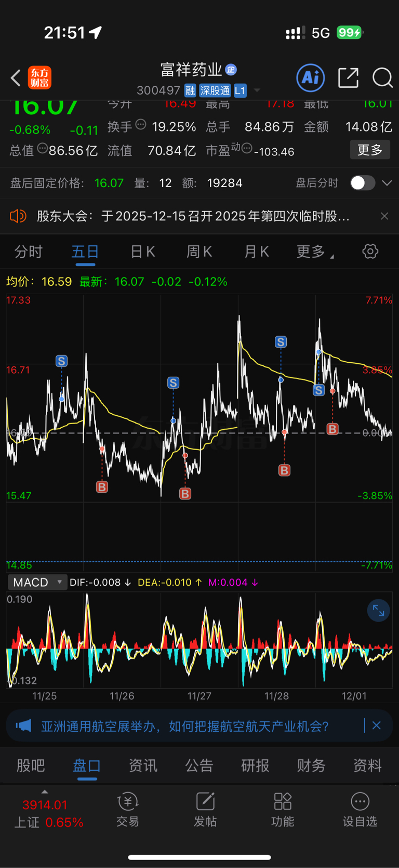
Task: Switch to the 月K tab
Action: pos(257,252)
